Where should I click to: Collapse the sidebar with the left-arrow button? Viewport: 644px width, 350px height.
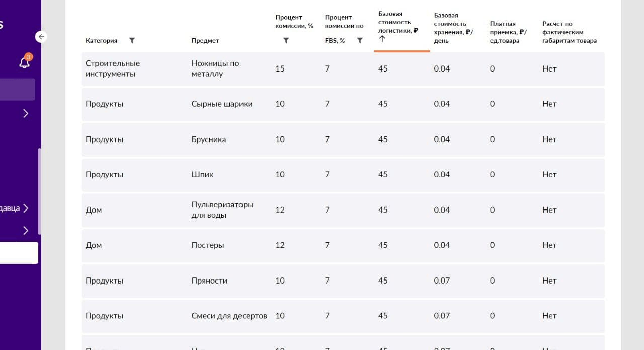pos(41,37)
